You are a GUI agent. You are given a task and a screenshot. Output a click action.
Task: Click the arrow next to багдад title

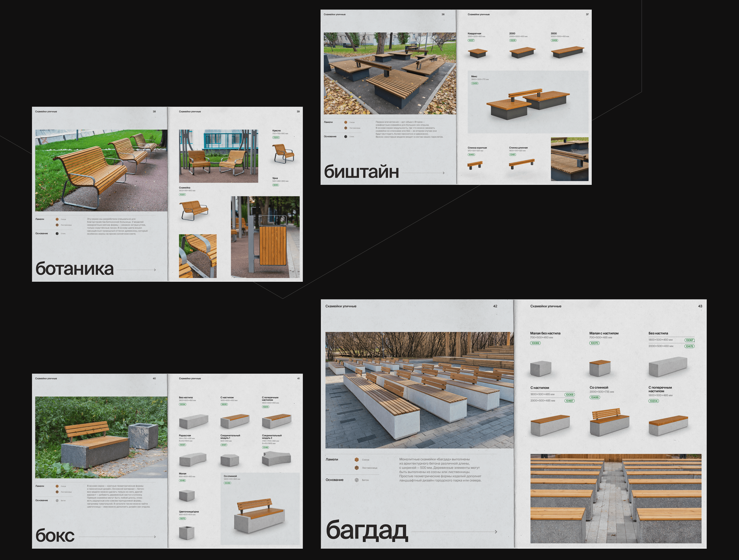click(496, 531)
